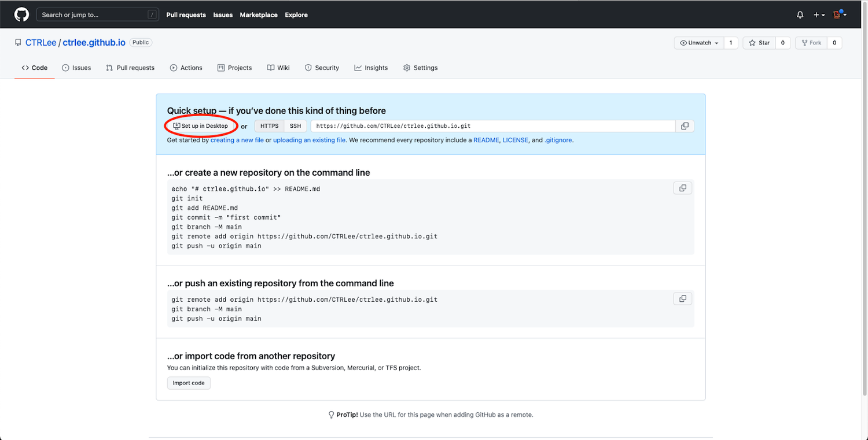Star the repository

(x=759, y=43)
